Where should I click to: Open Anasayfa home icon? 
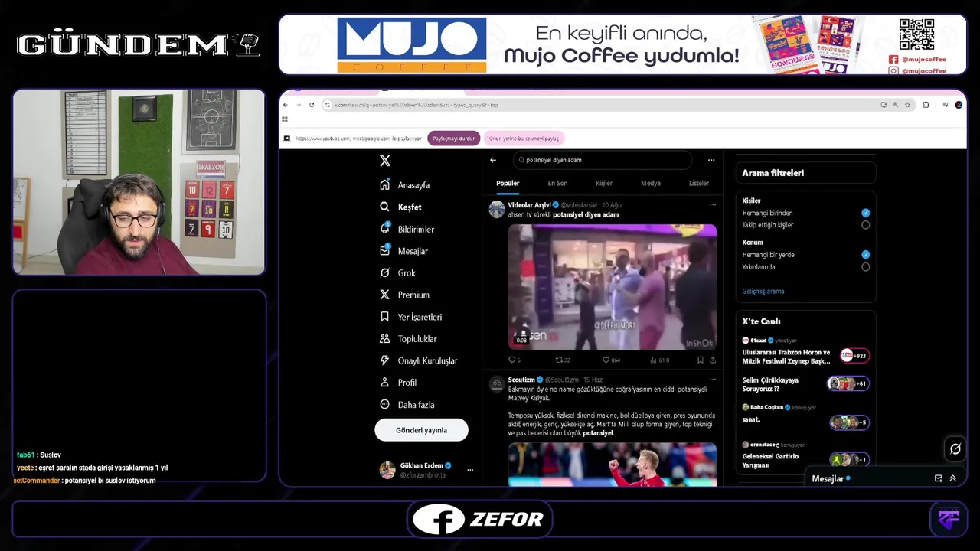[x=385, y=185]
